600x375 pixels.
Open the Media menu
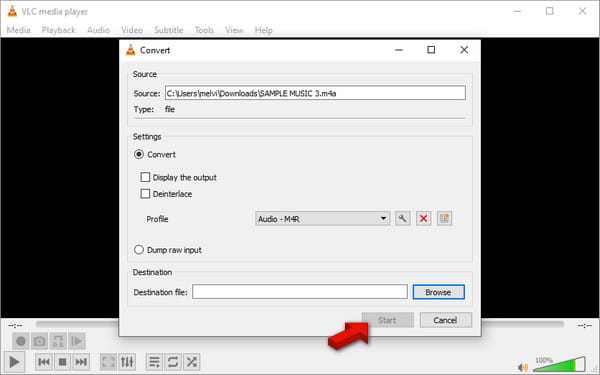[x=18, y=30]
